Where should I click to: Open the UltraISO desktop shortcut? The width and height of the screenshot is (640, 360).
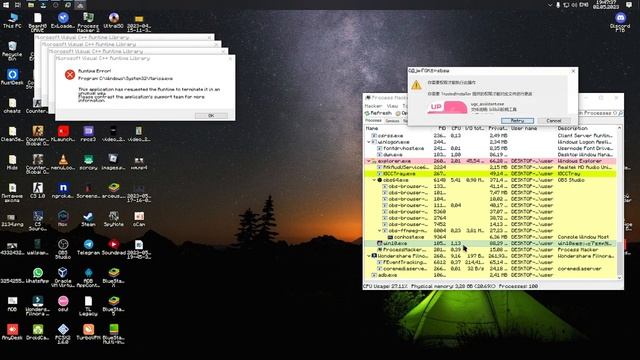pyautogui.click(x=113, y=20)
